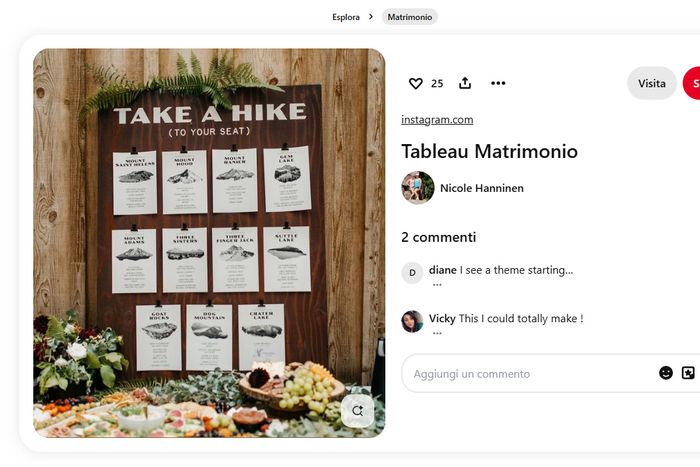Open visual search icon on the pin image

coord(358,410)
